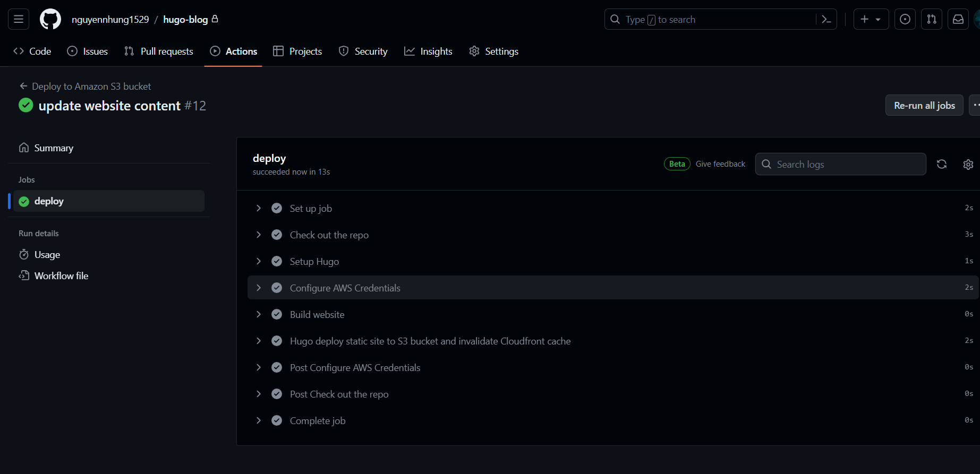Expand the Complete job step
980x474 pixels.
pyautogui.click(x=613, y=420)
